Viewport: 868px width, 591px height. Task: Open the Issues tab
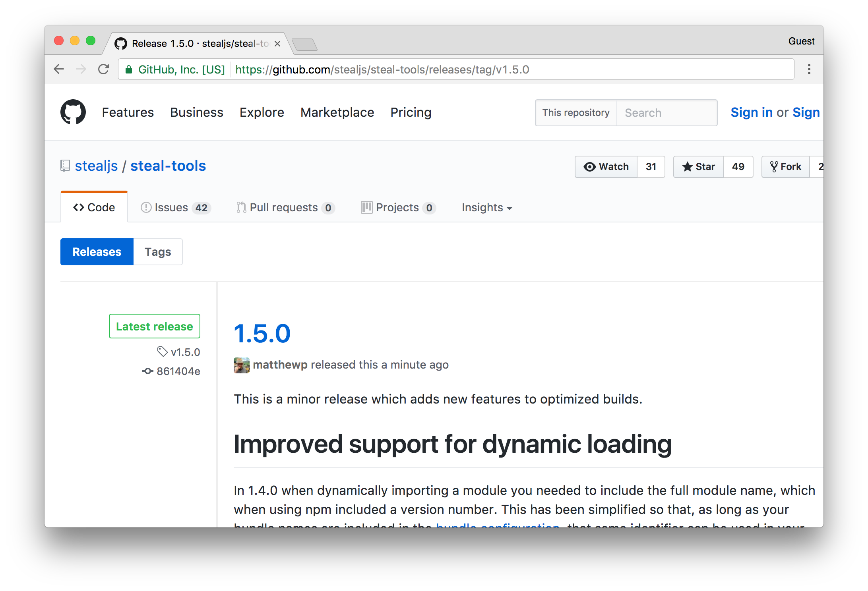pos(176,208)
